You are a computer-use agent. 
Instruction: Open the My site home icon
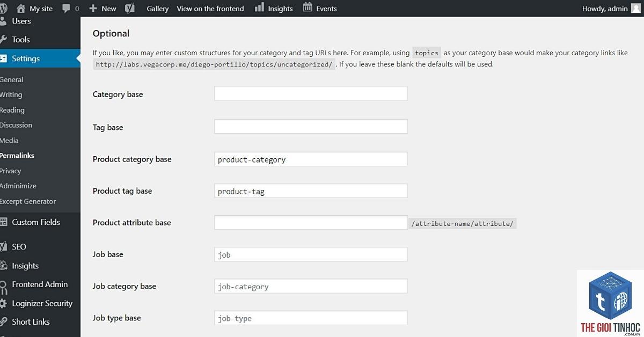(x=21, y=8)
